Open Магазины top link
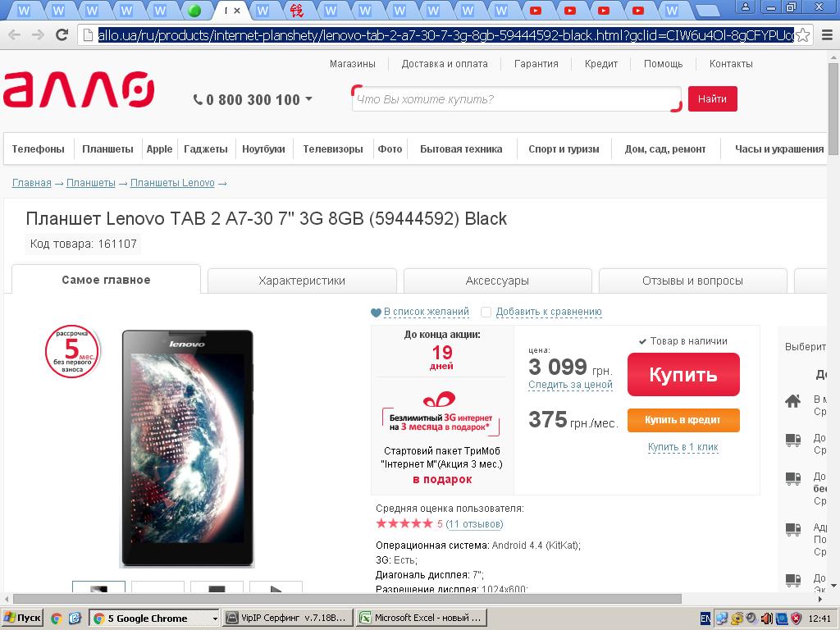Viewport: 840px width, 630px height. tap(353, 64)
